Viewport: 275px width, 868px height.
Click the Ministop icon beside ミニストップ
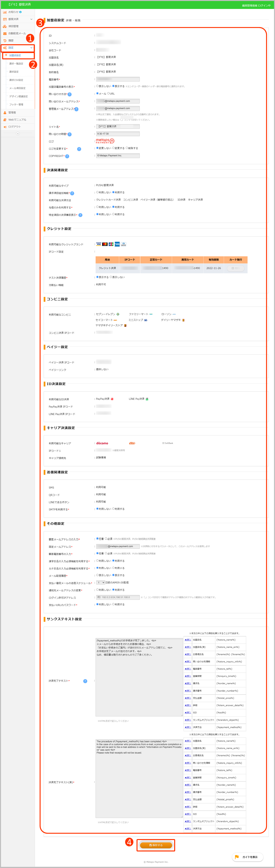pyautogui.click(x=146, y=320)
